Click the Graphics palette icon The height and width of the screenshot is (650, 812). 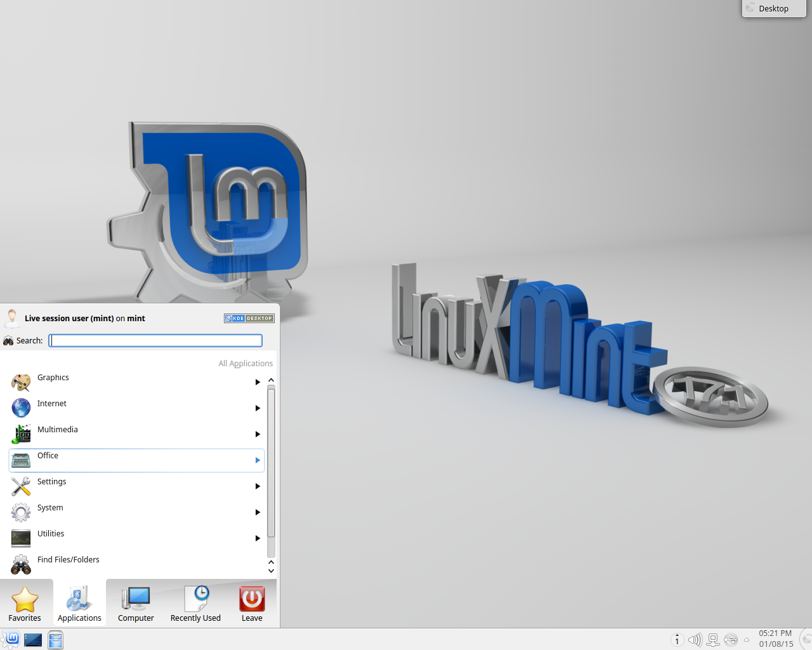coord(21,382)
